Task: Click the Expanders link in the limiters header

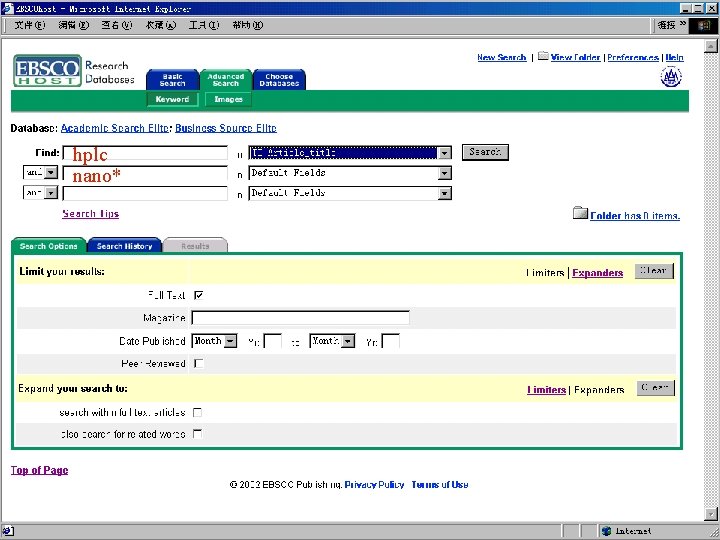Action: [597, 273]
